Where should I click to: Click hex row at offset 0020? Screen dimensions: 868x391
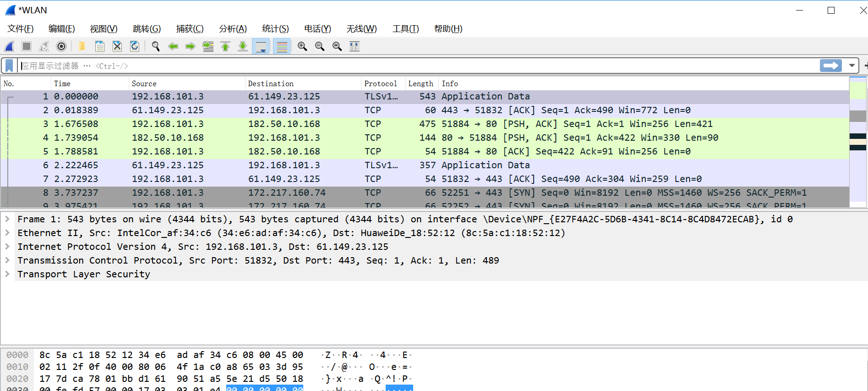coord(171,379)
